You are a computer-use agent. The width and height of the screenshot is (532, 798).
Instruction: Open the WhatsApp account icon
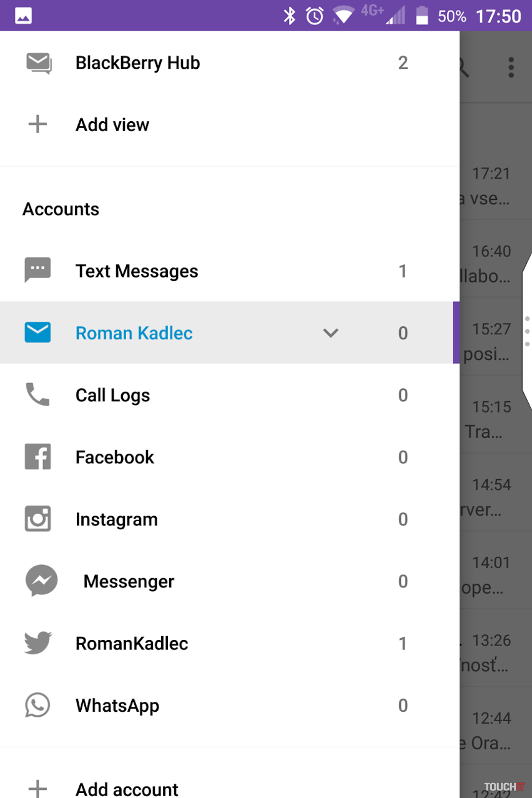(x=37, y=706)
